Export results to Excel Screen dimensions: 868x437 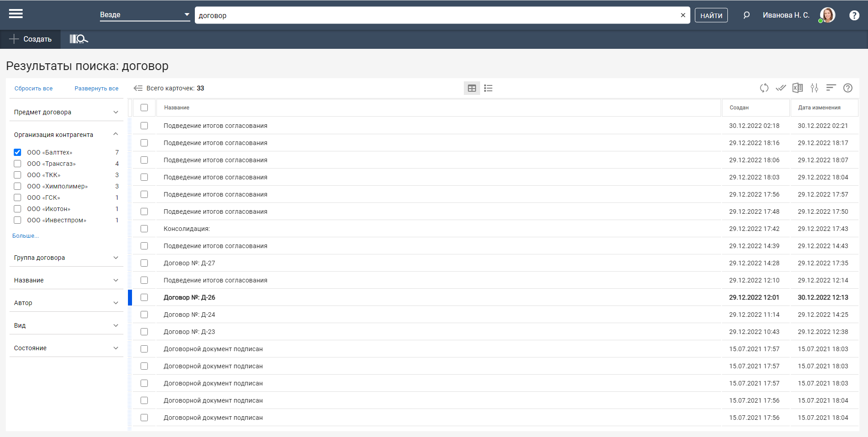pyautogui.click(x=797, y=88)
